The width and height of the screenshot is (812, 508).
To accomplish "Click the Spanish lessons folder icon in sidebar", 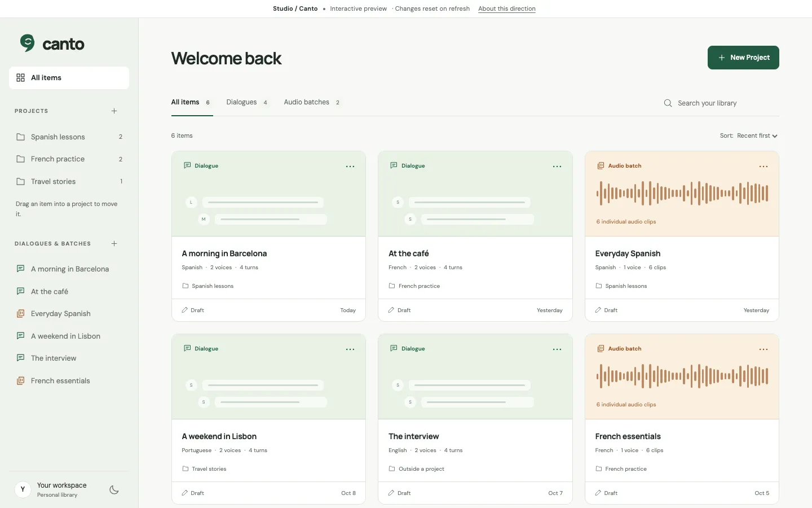I will [x=21, y=137].
